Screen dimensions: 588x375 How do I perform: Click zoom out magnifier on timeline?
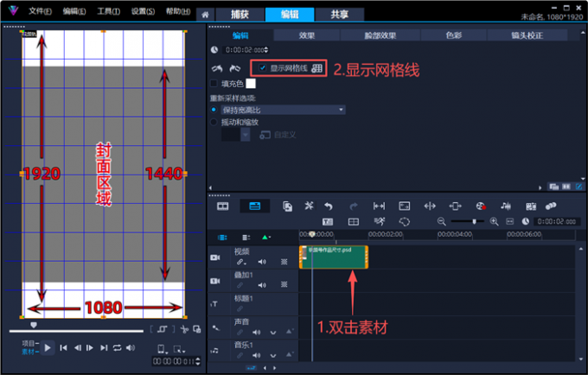[x=442, y=222]
